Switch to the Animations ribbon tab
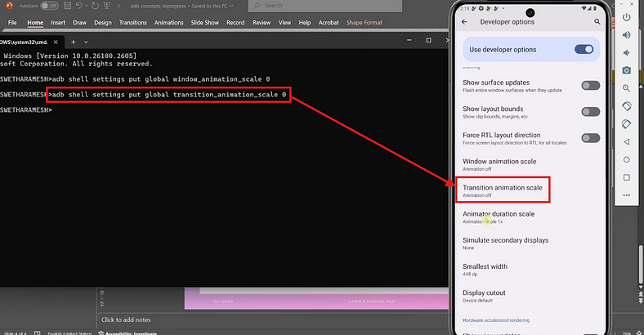Viewport: 644px width, 335px height. (x=169, y=23)
